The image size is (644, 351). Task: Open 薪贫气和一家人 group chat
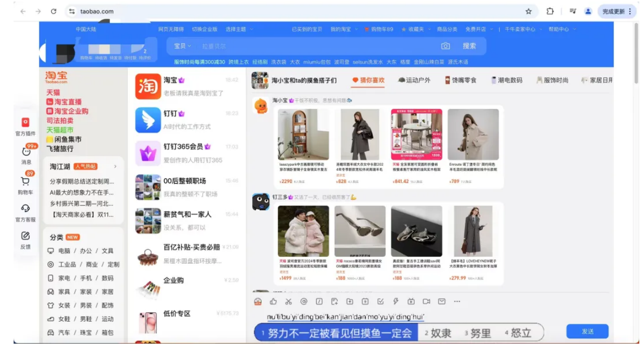point(187,220)
